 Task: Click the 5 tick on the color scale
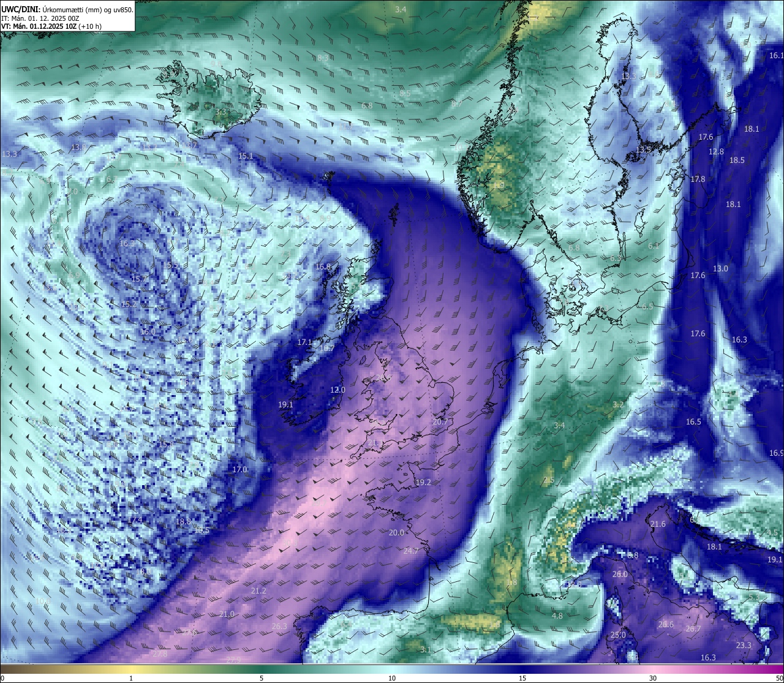point(262,678)
